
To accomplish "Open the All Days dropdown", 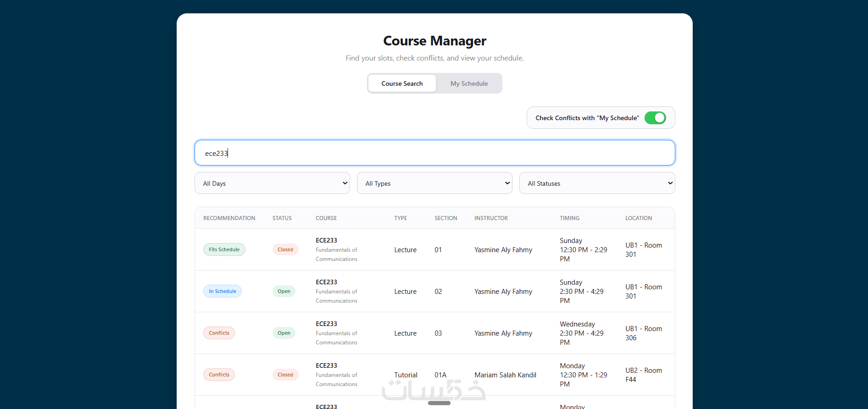I will [272, 183].
